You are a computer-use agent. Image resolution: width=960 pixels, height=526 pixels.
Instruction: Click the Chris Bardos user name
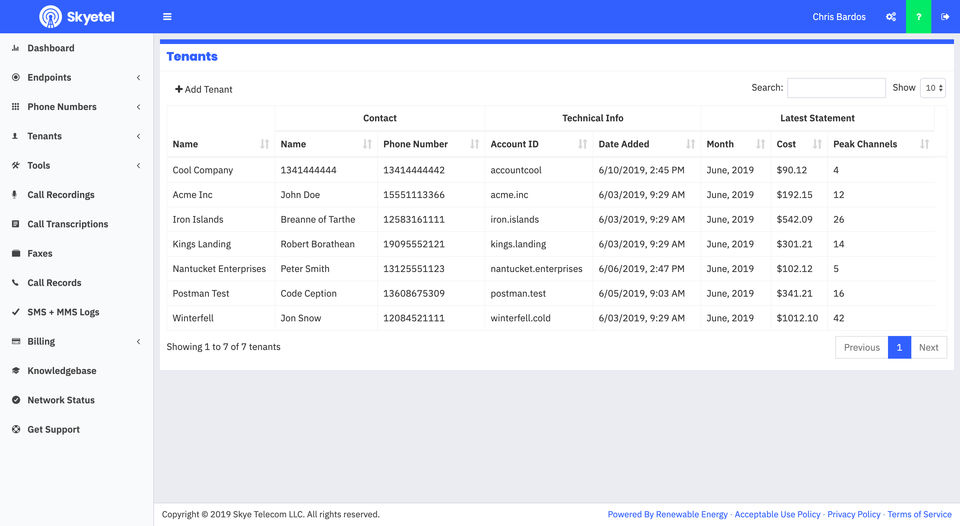click(x=839, y=17)
